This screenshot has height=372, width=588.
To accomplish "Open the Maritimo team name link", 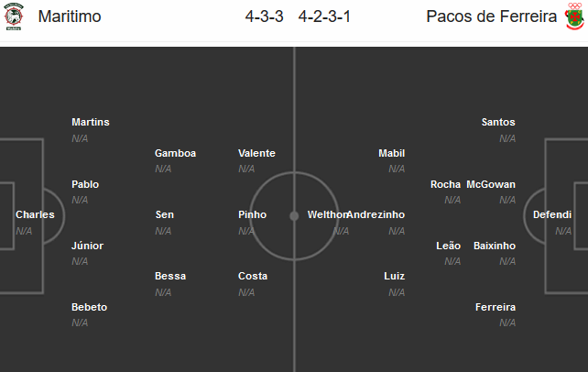I will [70, 16].
